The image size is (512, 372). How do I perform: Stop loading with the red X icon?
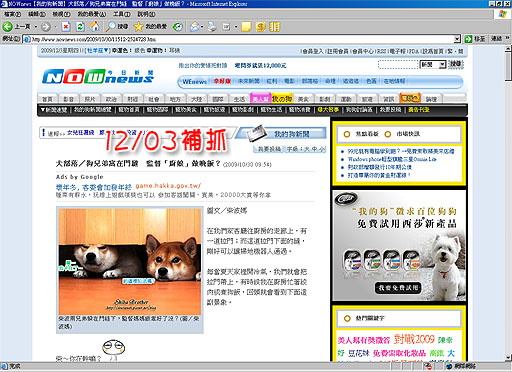point(66,27)
